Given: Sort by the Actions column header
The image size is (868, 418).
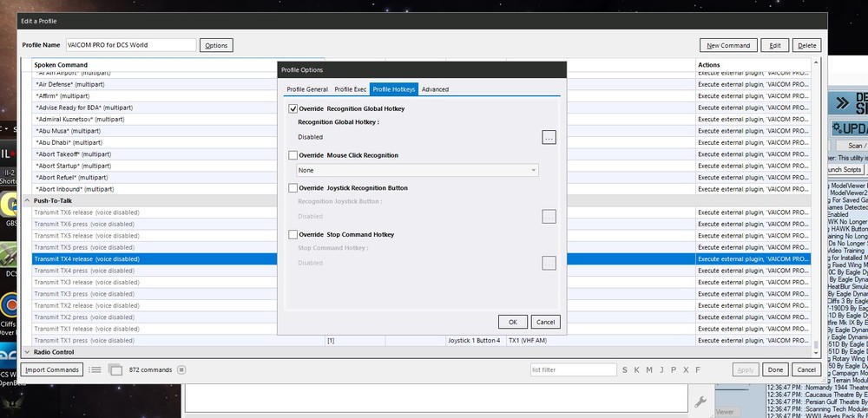Looking at the screenshot, I should (x=753, y=65).
